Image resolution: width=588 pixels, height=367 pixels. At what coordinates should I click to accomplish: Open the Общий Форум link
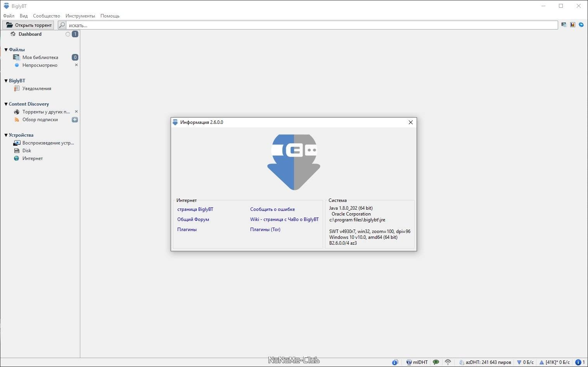(193, 219)
